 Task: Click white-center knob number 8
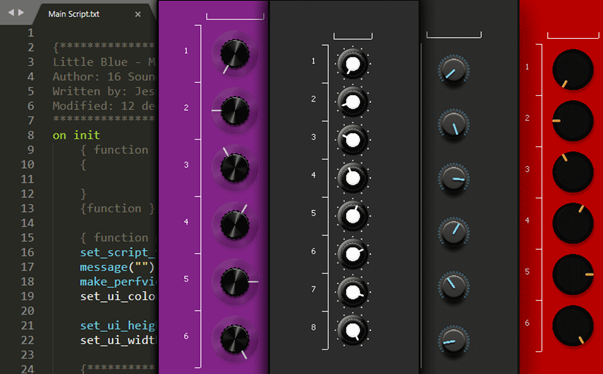coord(353,330)
